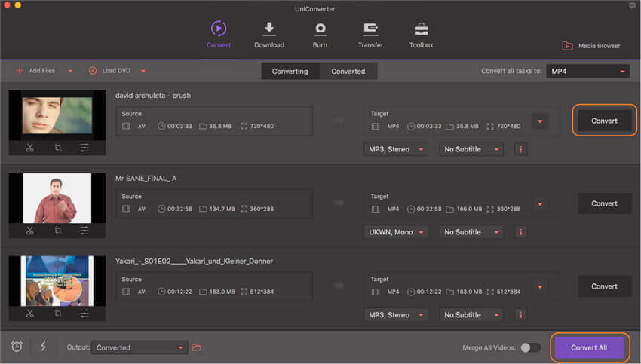Click the Load DVD disc icon
641x364 pixels.
(x=93, y=71)
